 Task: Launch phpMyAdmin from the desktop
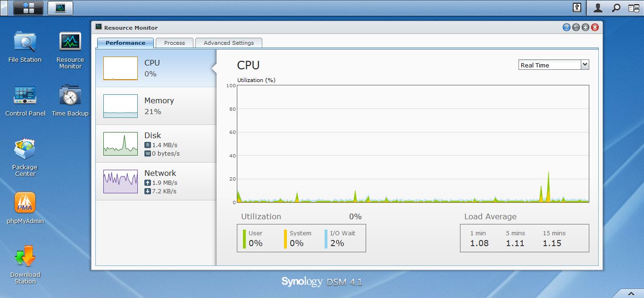coord(25,204)
